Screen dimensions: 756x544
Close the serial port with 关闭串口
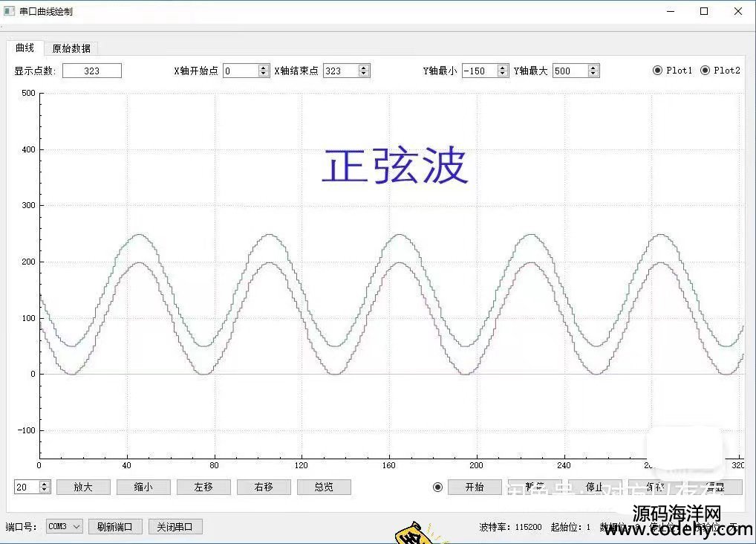[x=175, y=527]
